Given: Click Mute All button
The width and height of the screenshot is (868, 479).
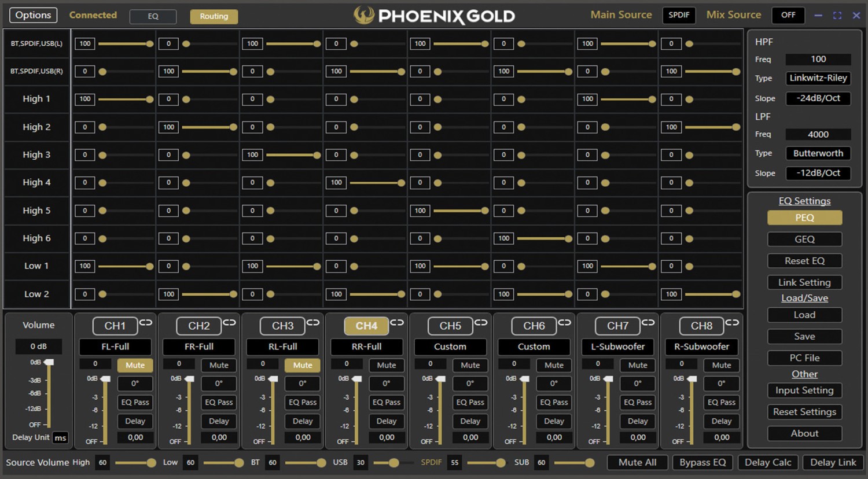Looking at the screenshot, I should pos(637,462).
